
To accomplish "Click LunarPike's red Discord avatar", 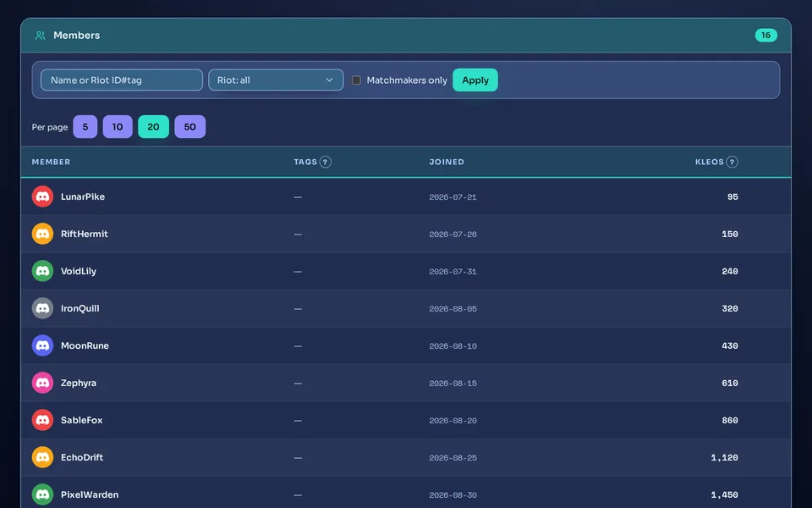I will (42, 196).
